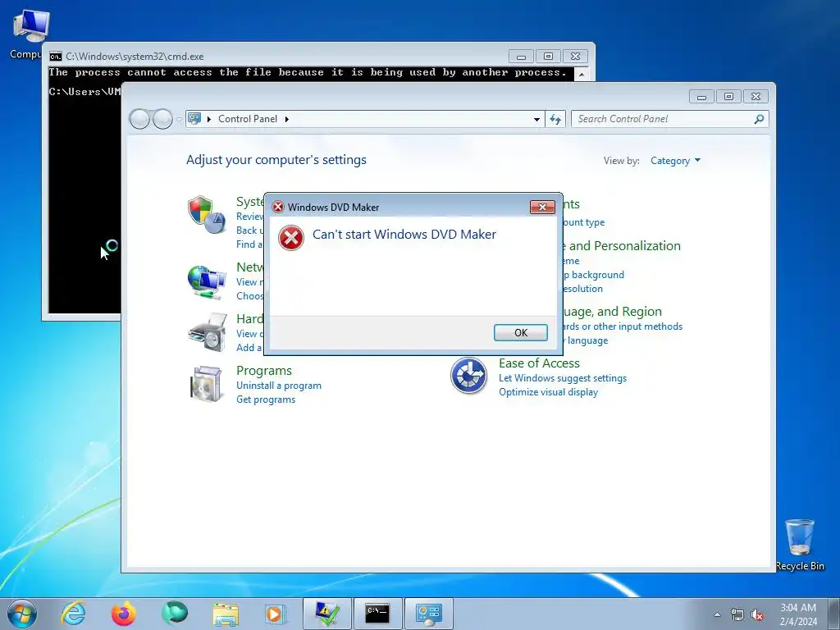Viewport: 840px width, 630px height.
Task: Click the muted volume tray icon
Action: [757, 615]
